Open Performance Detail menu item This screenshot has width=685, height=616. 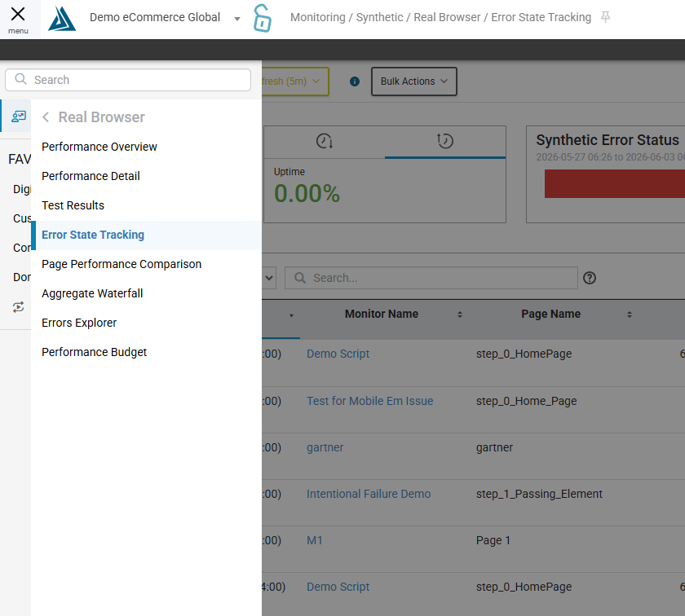click(91, 176)
